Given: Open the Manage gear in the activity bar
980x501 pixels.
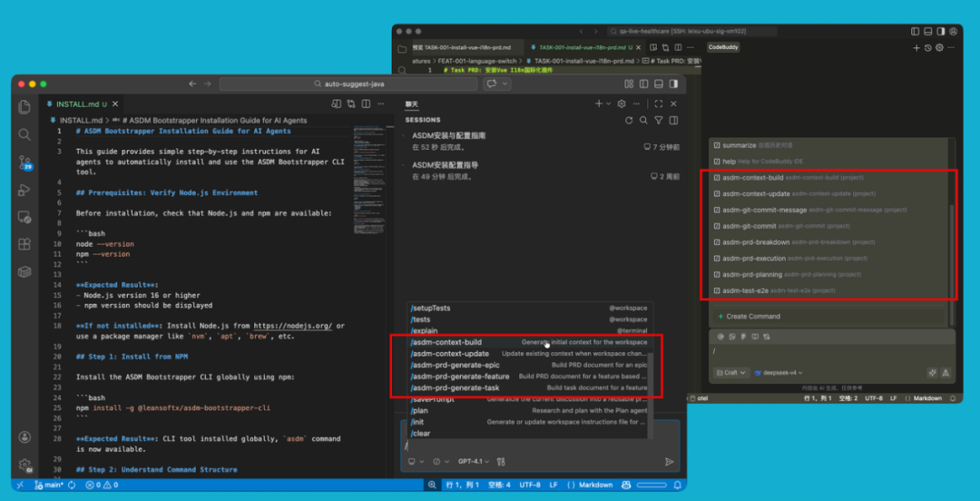Looking at the screenshot, I should click(x=24, y=465).
